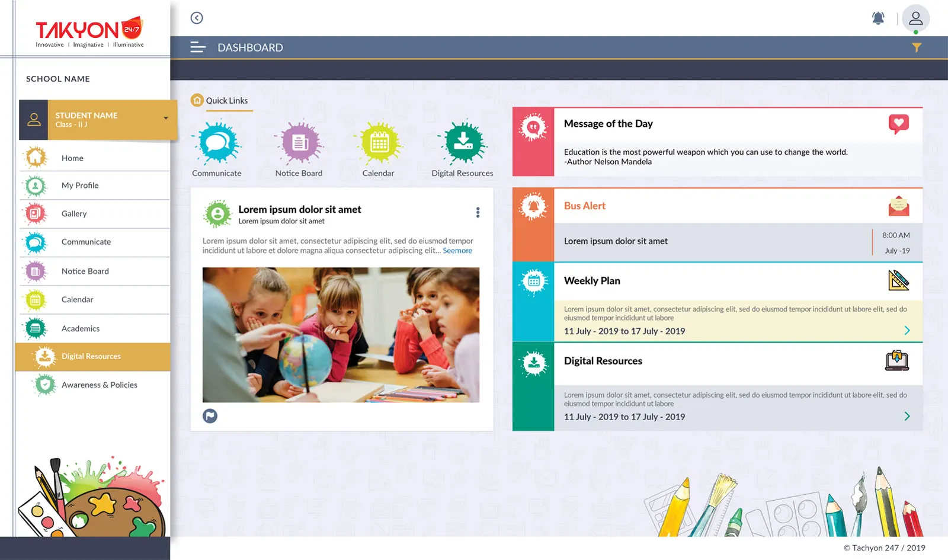Click the notification bell icon
The height and width of the screenshot is (560, 948).
click(878, 18)
